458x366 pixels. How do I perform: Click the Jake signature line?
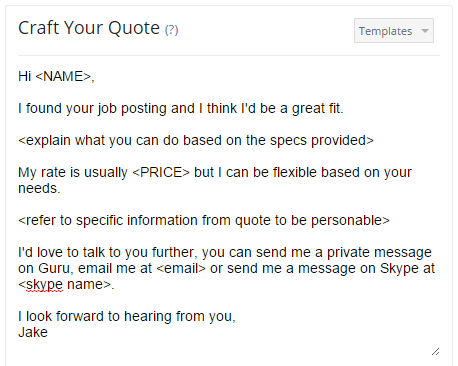click(33, 332)
